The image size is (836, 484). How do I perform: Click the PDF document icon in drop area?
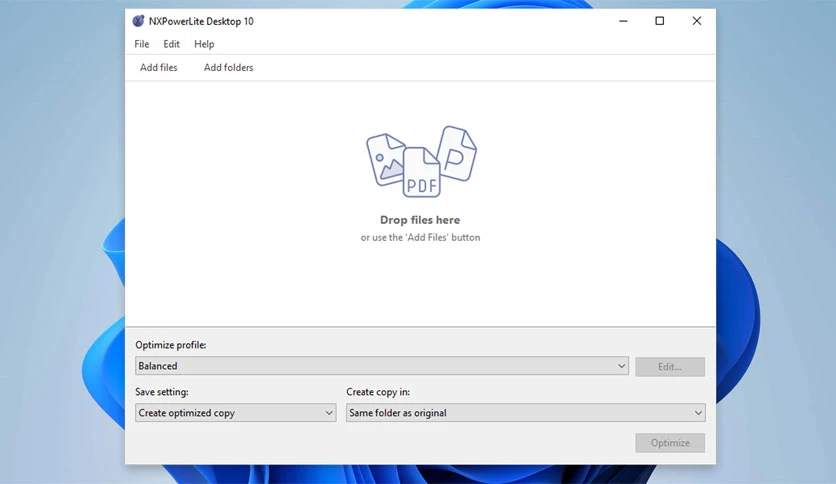point(421,172)
